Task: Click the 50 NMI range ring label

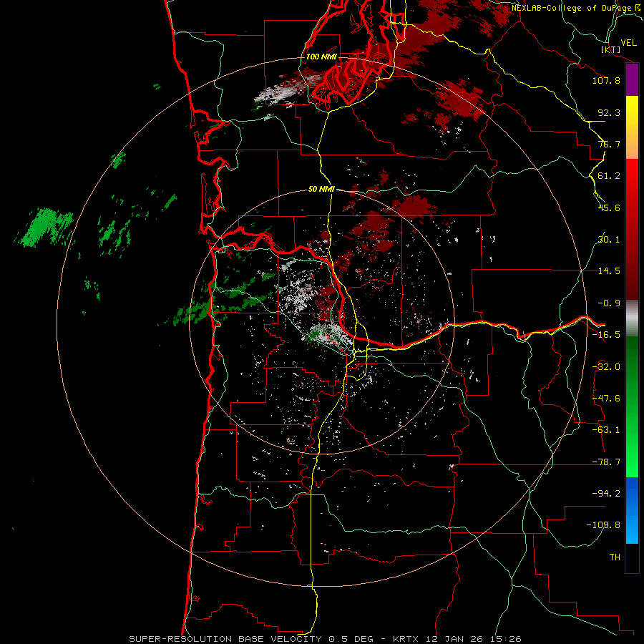Action: 321,189
